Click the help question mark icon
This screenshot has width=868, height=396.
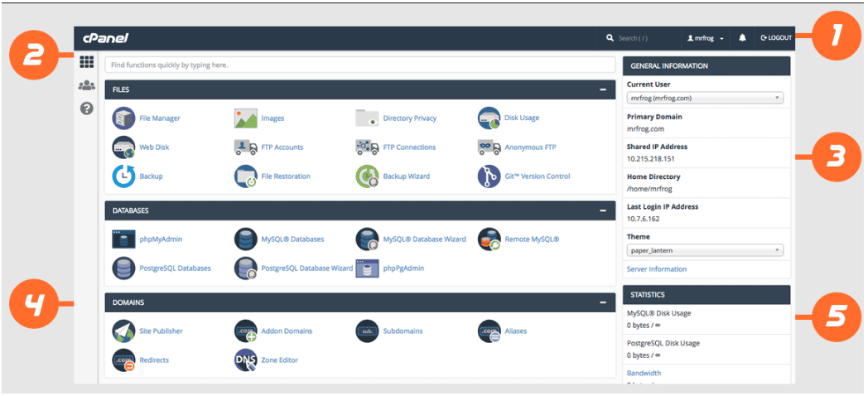(x=86, y=109)
